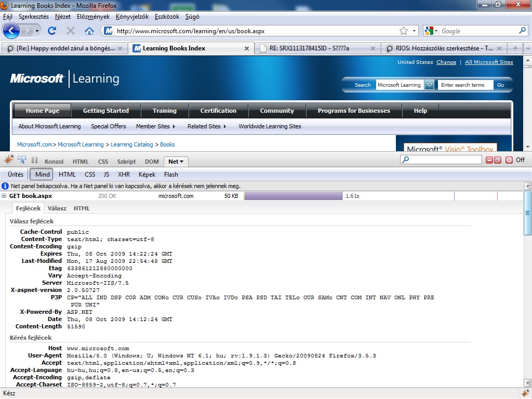The width and height of the screenshot is (532, 399).
Task: Activate the Firebug inspect element icon
Action: coord(22,159)
